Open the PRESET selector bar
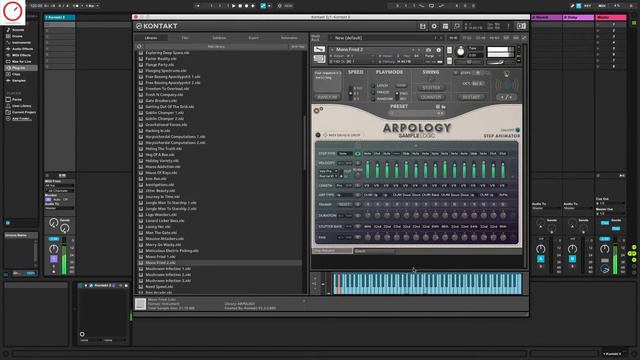This screenshot has width=640, height=360. (x=416, y=113)
